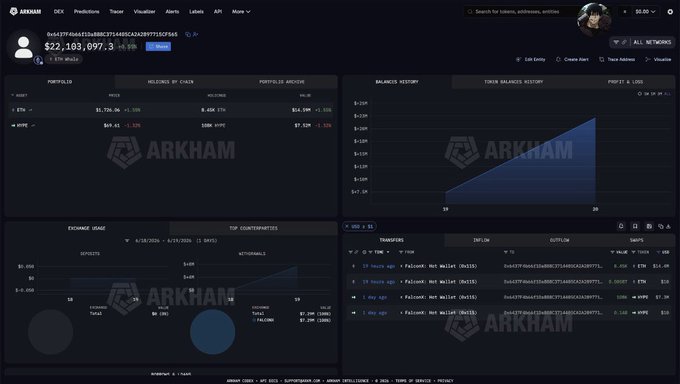Image resolution: width=680 pixels, height=384 pixels.
Task: Click the link icon in the All Networks pill
Action: (x=624, y=42)
